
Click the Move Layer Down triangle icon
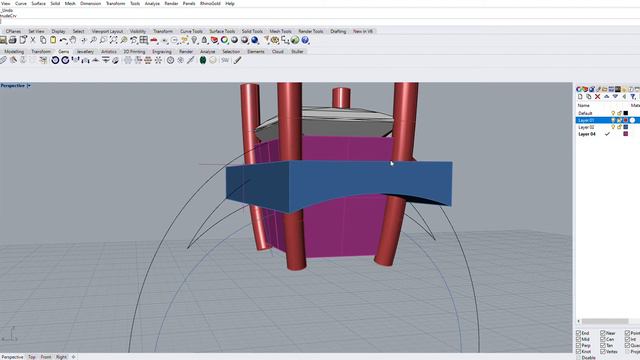[615, 97]
